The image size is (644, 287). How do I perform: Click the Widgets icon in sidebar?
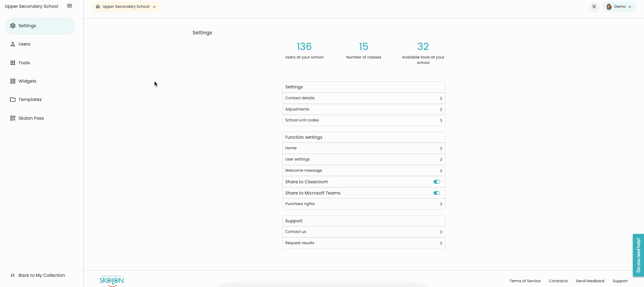click(x=13, y=81)
